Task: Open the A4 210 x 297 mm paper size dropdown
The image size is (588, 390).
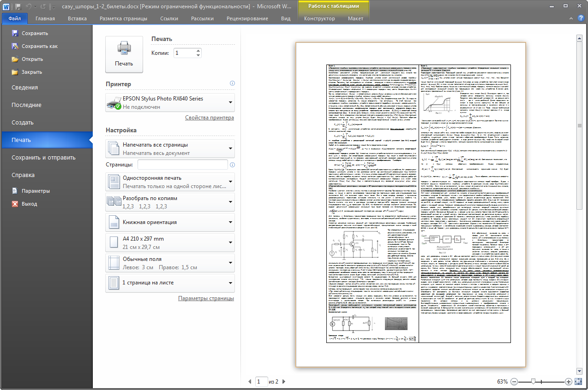Action: (170, 242)
